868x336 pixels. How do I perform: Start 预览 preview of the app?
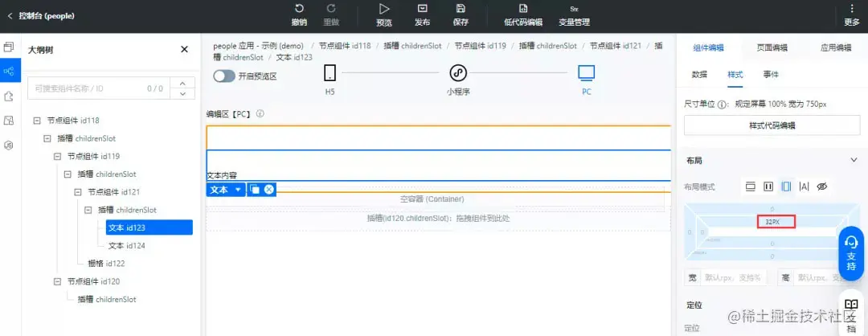click(x=383, y=9)
